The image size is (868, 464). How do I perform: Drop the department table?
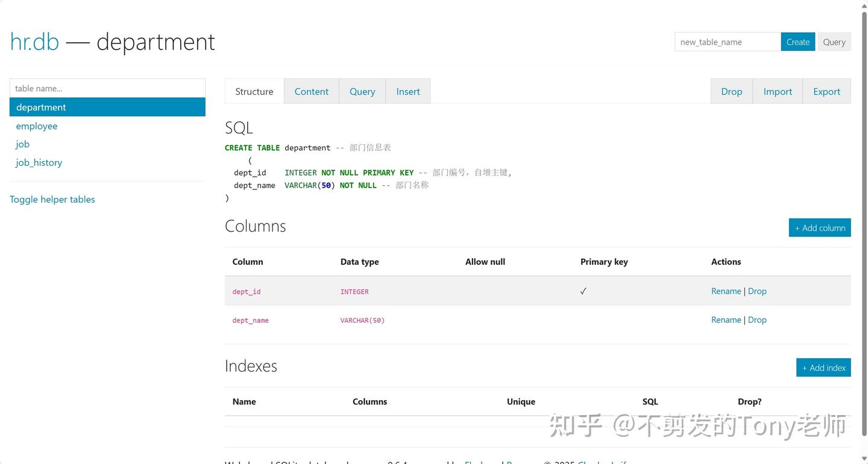tap(731, 91)
